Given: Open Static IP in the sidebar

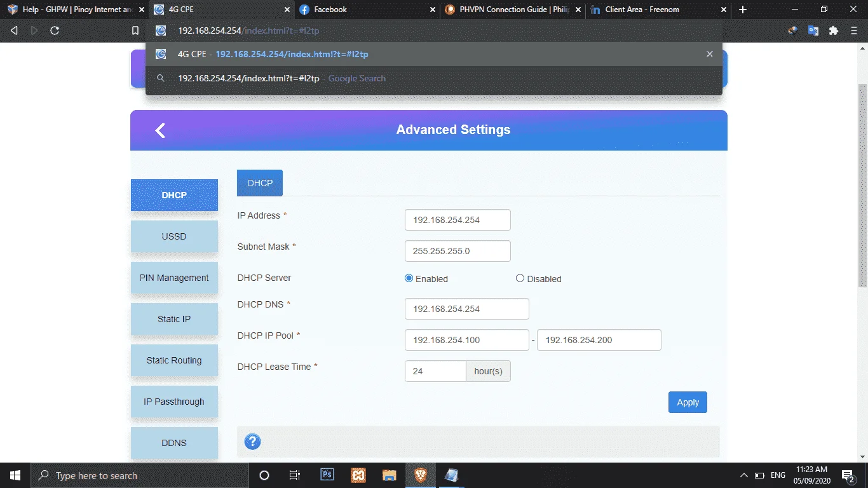Looking at the screenshot, I should [174, 319].
